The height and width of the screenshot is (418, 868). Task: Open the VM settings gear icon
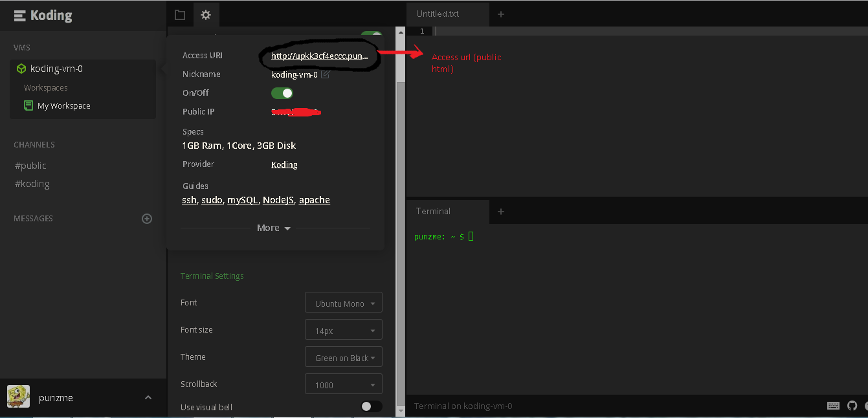click(206, 14)
